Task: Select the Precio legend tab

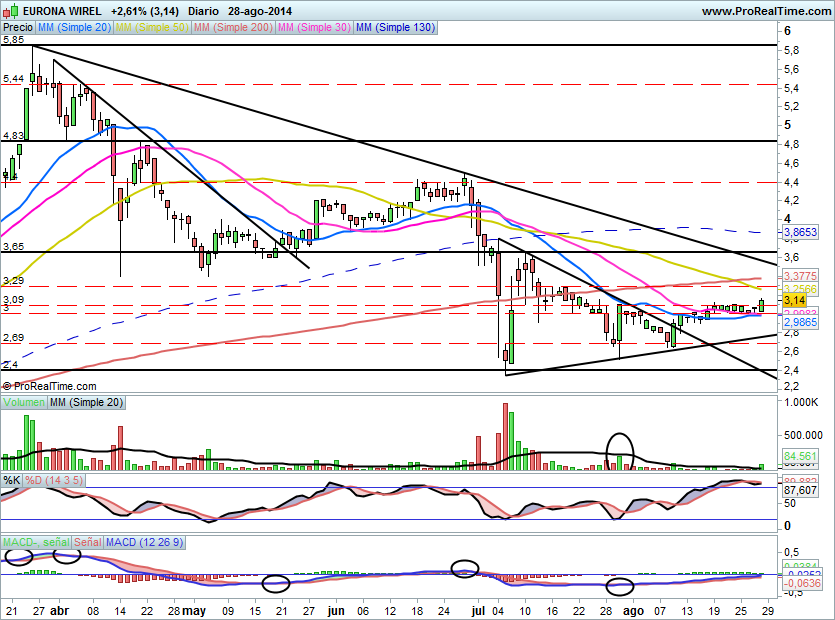Action: 18,28
